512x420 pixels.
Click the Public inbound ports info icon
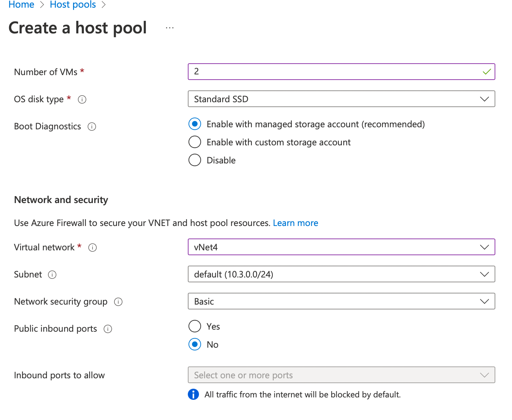point(108,329)
